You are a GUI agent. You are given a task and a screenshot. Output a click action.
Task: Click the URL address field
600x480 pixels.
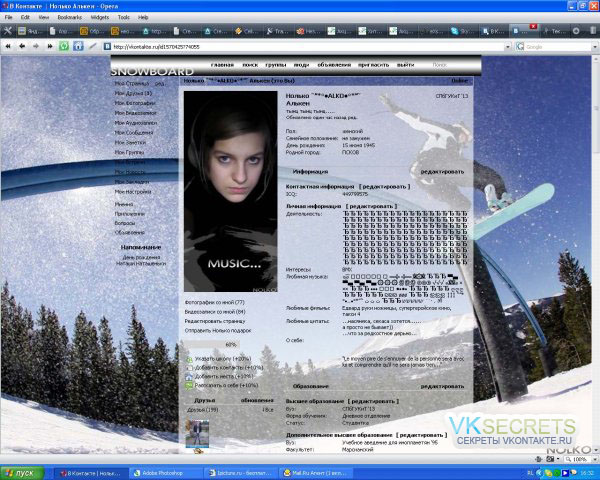click(x=308, y=47)
